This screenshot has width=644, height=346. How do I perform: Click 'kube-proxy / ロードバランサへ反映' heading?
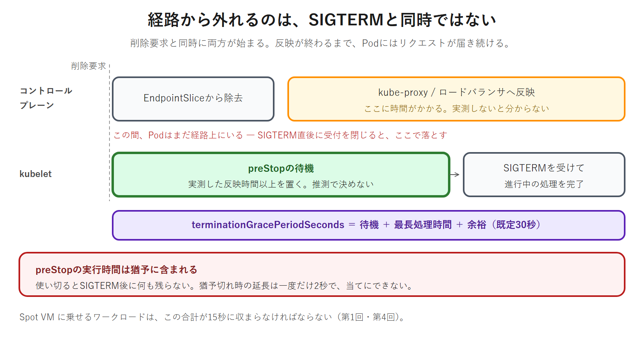click(x=456, y=92)
